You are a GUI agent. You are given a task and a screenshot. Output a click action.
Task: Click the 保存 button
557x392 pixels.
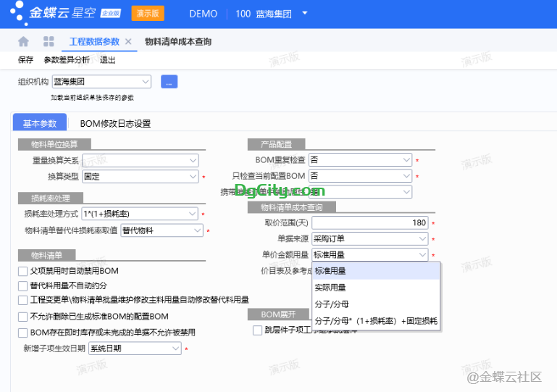coord(25,60)
